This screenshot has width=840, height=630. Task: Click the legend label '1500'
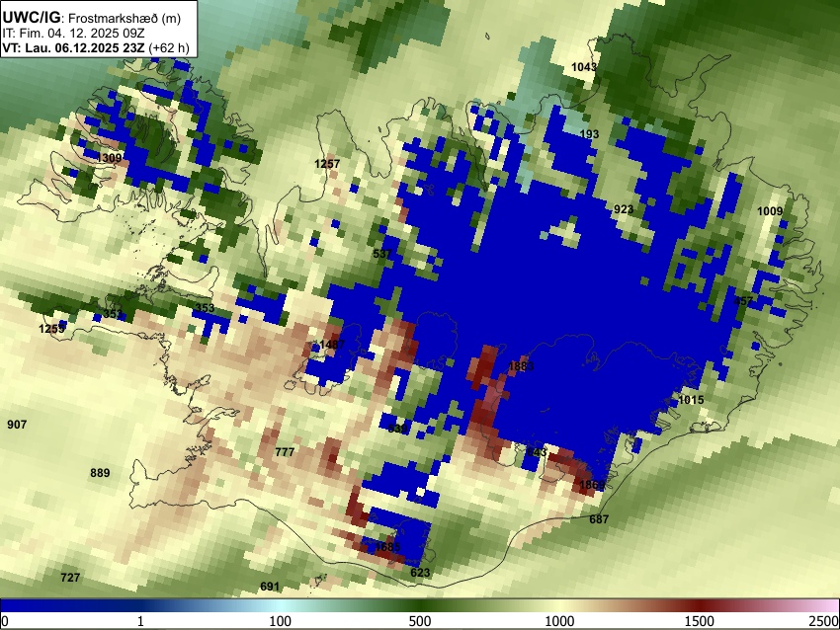(x=700, y=621)
